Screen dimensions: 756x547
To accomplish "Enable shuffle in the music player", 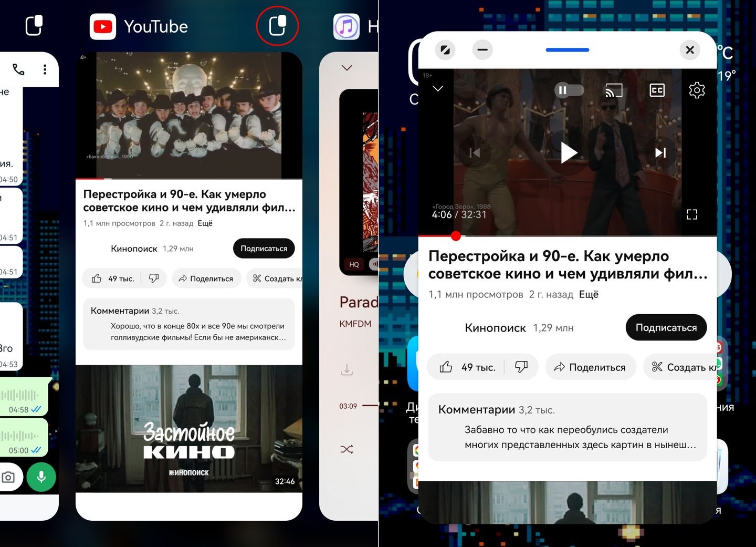I will tap(347, 449).
